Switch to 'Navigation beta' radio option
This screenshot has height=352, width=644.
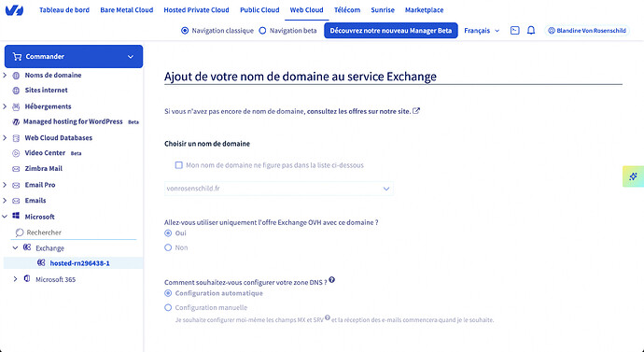click(262, 31)
